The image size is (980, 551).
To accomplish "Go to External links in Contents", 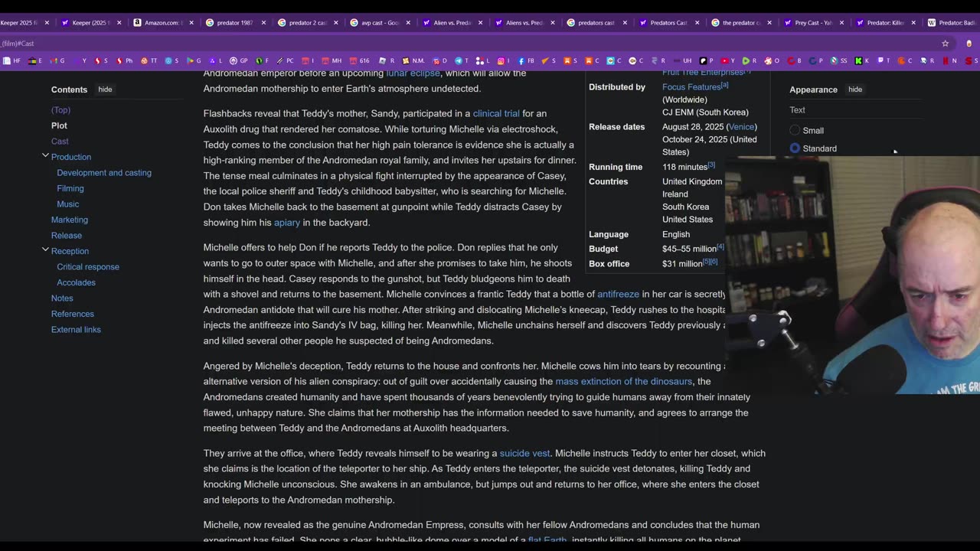I will (76, 329).
